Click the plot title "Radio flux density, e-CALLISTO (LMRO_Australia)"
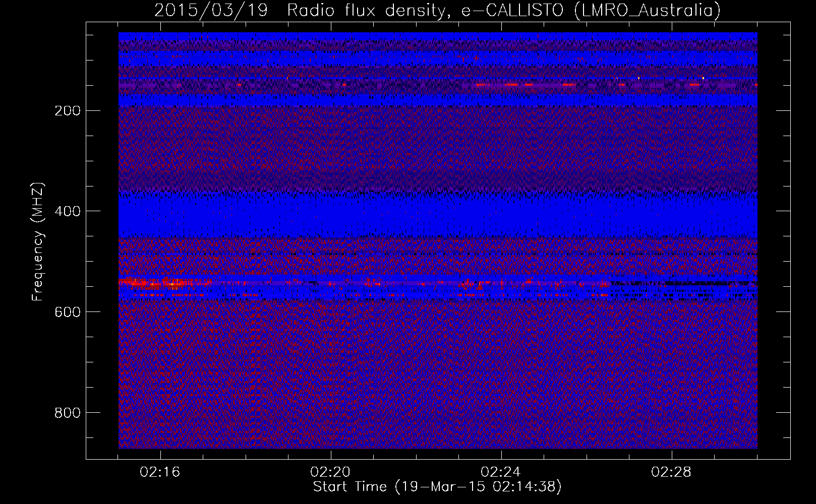Screen dimensions: 816x504 (x=504, y=10)
